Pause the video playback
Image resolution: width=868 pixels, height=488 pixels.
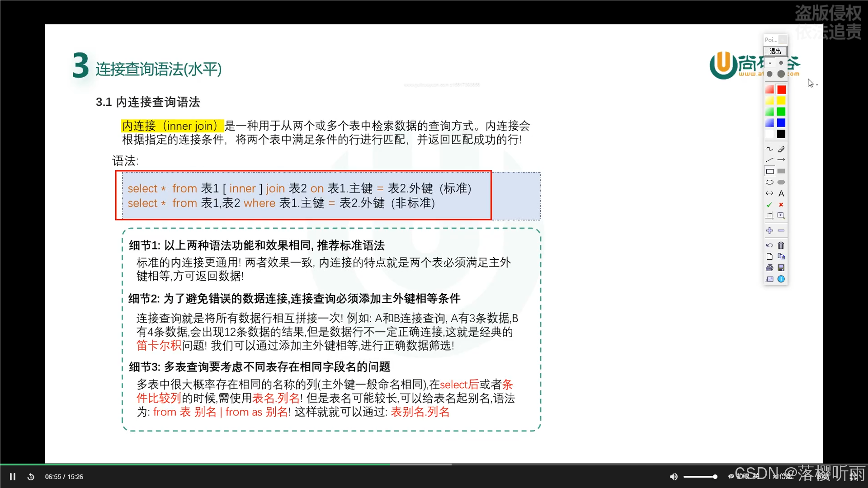click(x=13, y=477)
